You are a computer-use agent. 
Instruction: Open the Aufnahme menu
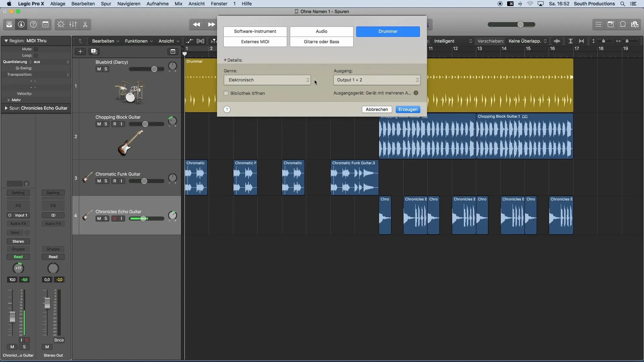(x=157, y=4)
